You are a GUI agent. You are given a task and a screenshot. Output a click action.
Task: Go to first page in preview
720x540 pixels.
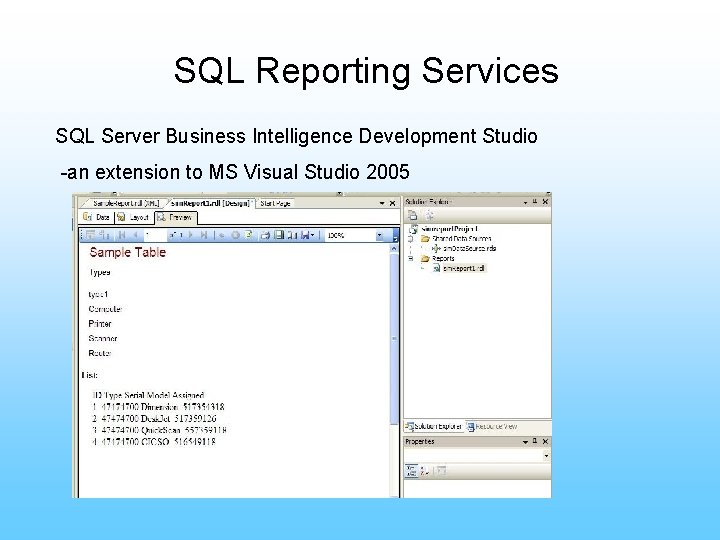pyautogui.click(x=122, y=235)
